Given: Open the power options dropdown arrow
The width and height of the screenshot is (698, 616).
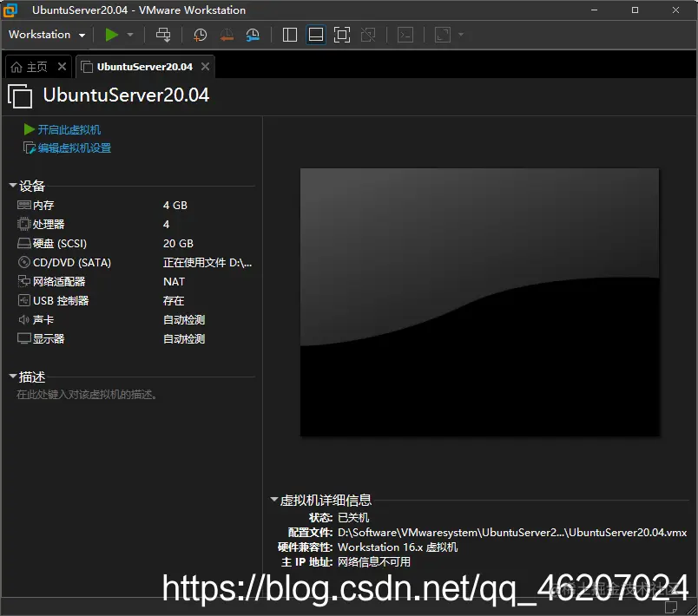Looking at the screenshot, I should click(x=130, y=35).
